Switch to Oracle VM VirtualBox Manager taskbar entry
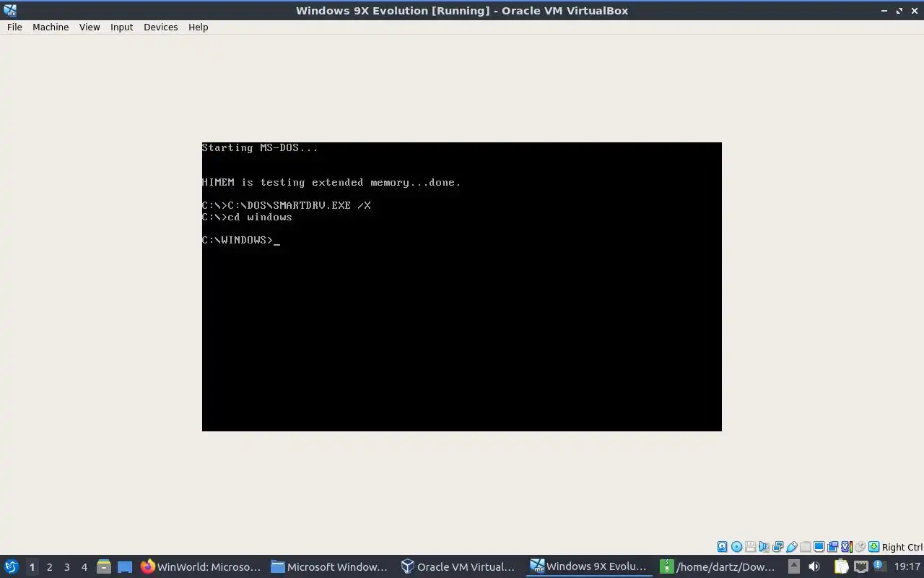 pyautogui.click(x=459, y=566)
